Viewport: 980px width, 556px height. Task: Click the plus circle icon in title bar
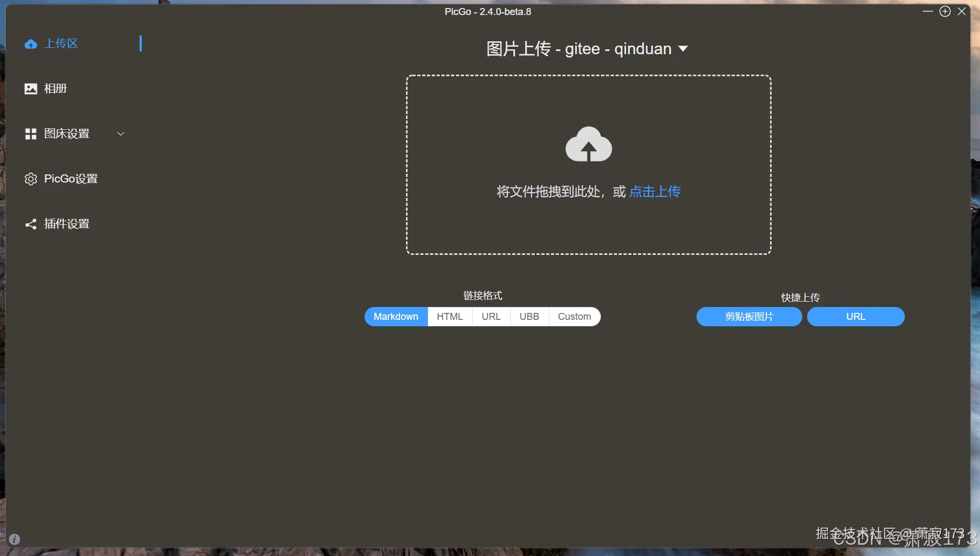click(x=944, y=11)
